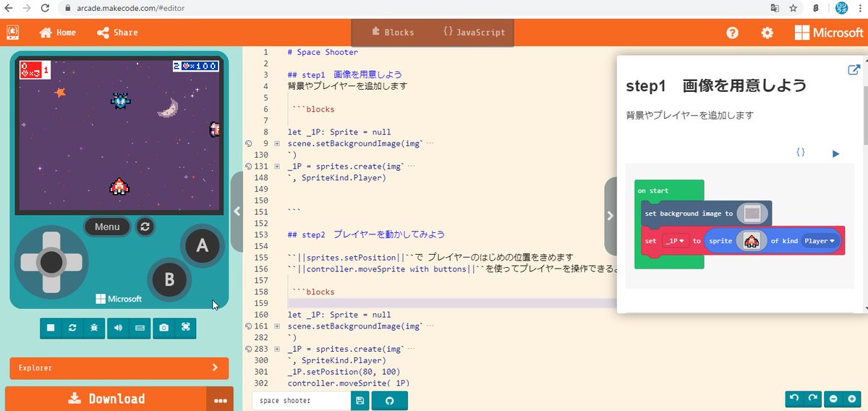
Task: Collapse the docs side panel chevron
Action: (610, 216)
